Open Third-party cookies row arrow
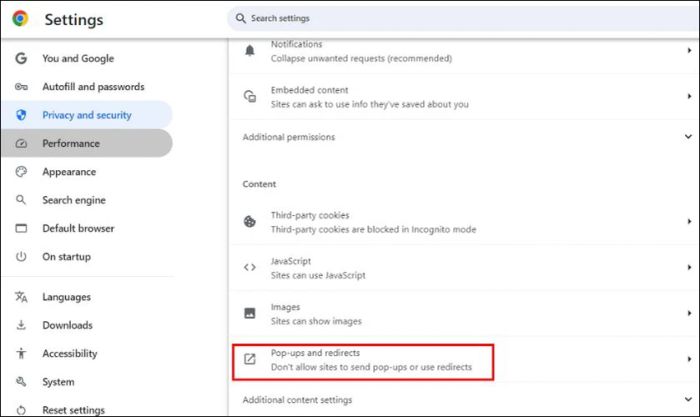 click(x=689, y=221)
